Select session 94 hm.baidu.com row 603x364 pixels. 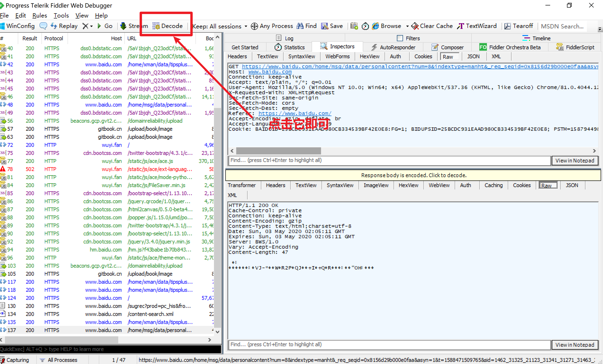coord(107,250)
